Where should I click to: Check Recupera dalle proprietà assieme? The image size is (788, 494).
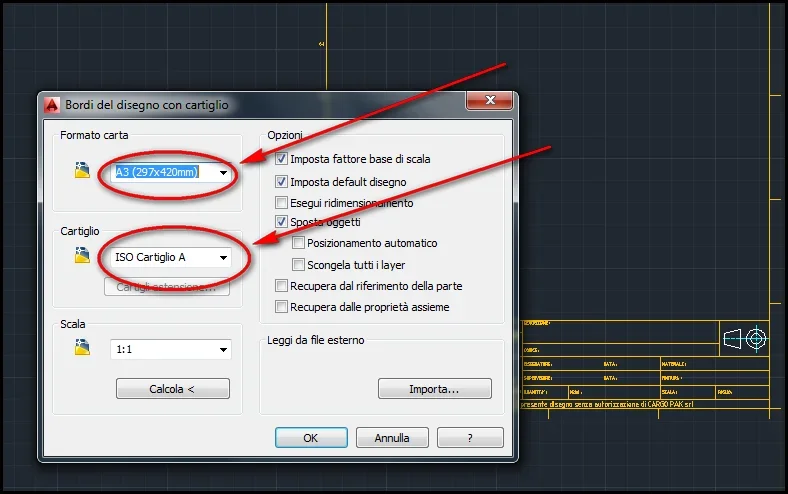click(281, 307)
